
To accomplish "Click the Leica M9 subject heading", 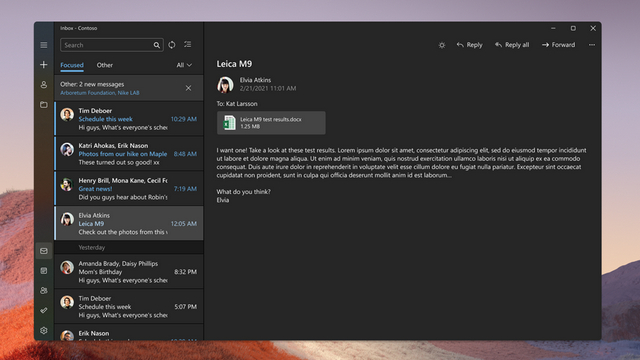I will click(x=234, y=64).
